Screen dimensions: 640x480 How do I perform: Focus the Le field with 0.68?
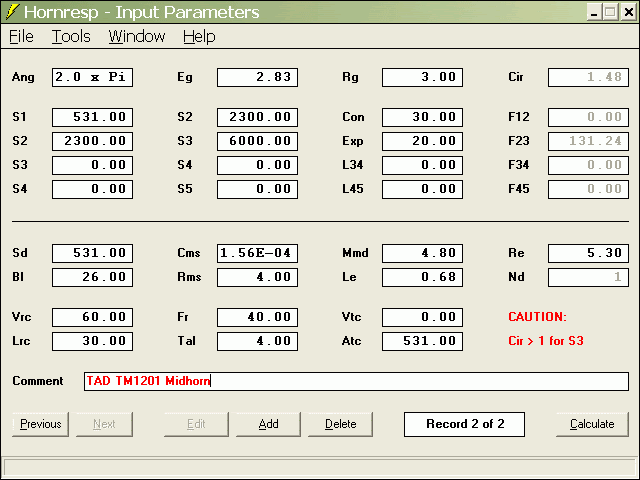(x=422, y=277)
